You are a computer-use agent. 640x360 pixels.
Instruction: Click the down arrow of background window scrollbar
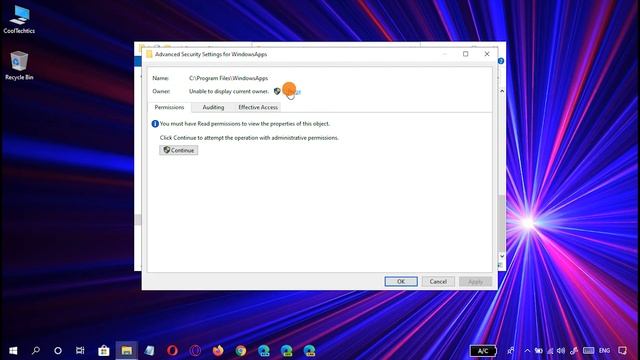point(502,256)
